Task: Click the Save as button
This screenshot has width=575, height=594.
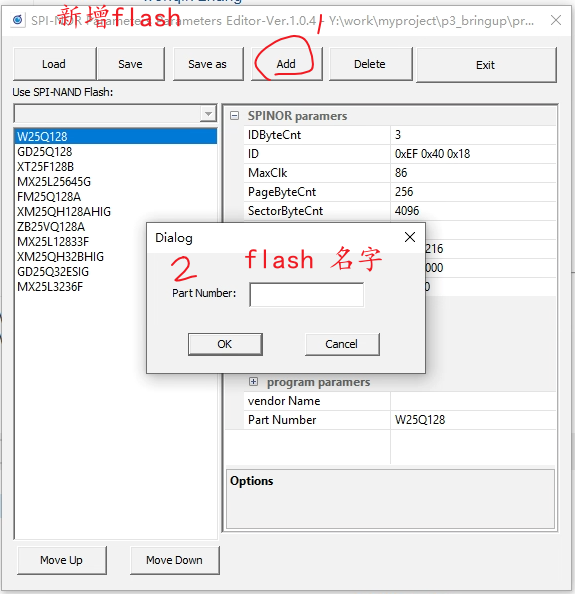Action: [x=208, y=64]
